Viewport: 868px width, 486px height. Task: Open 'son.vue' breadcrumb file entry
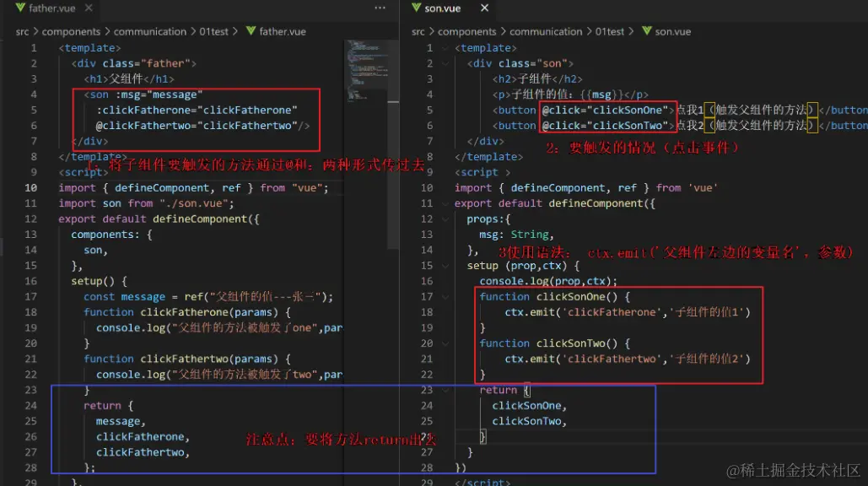point(672,31)
